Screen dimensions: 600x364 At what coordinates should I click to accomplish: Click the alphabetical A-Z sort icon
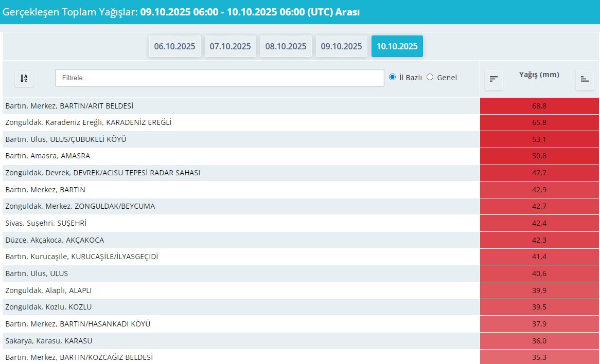point(24,79)
